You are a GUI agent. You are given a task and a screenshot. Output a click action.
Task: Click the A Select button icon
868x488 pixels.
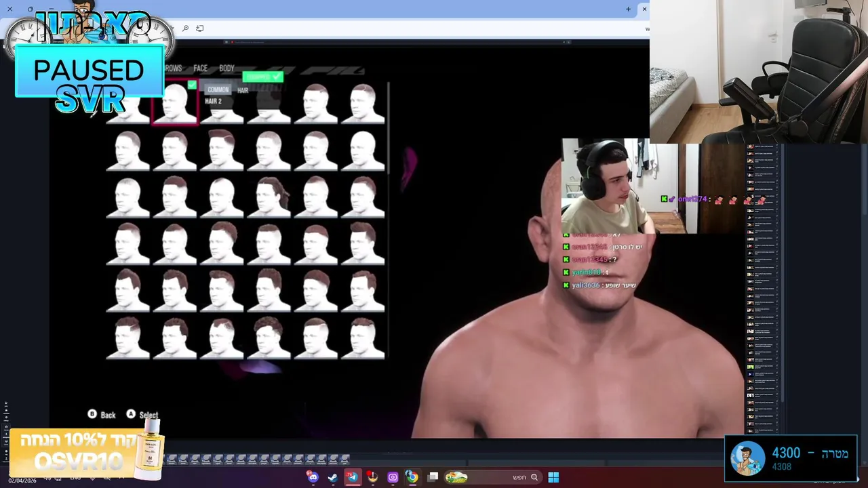pos(131,414)
